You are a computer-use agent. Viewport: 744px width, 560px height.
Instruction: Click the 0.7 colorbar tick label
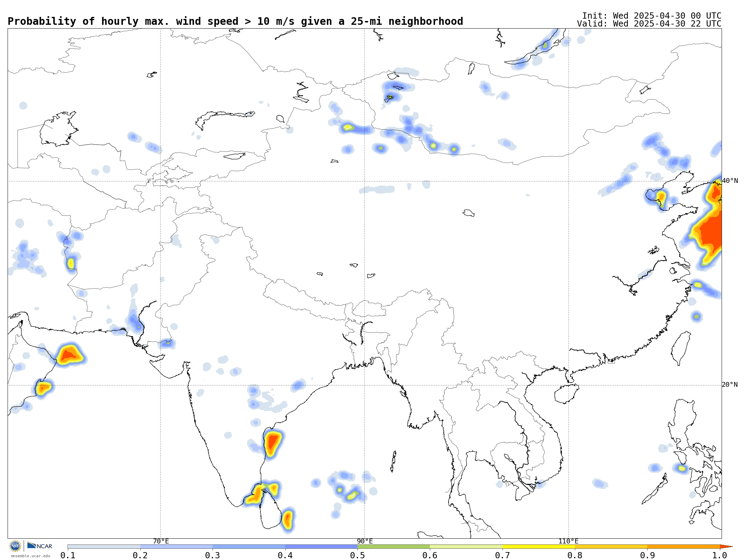point(503,556)
